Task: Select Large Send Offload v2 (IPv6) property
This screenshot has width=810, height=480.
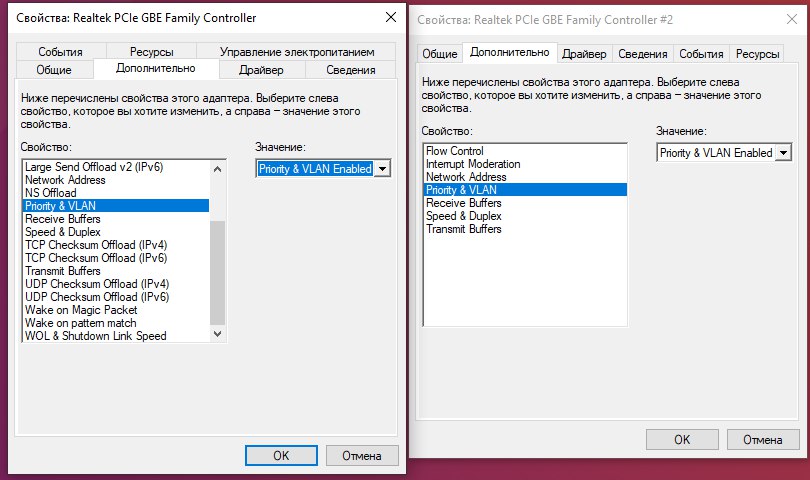Action: 116,167
